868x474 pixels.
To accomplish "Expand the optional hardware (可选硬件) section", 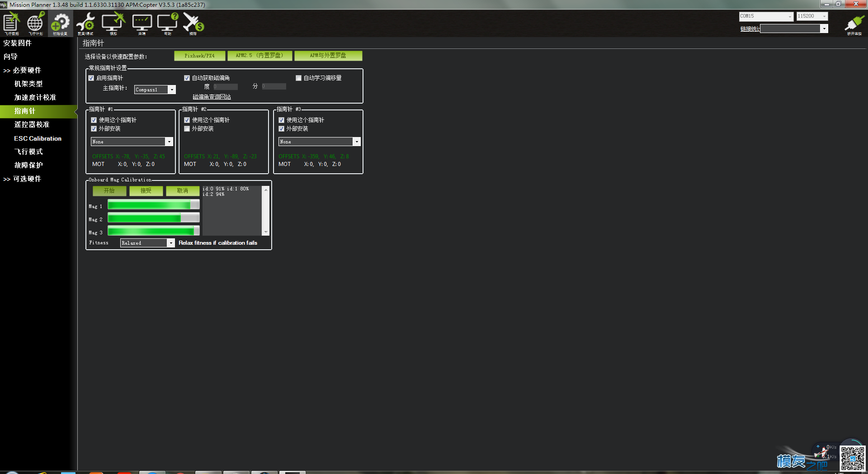I will coord(22,179).
